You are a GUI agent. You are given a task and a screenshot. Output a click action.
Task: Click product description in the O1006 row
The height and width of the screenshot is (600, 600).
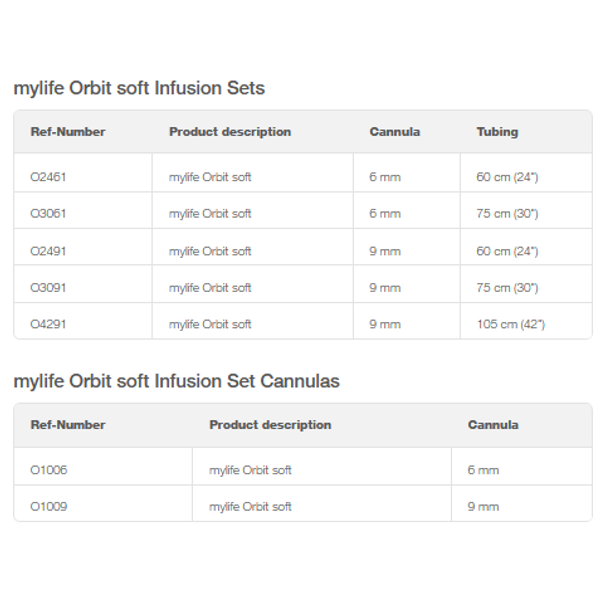click(250, 470)
